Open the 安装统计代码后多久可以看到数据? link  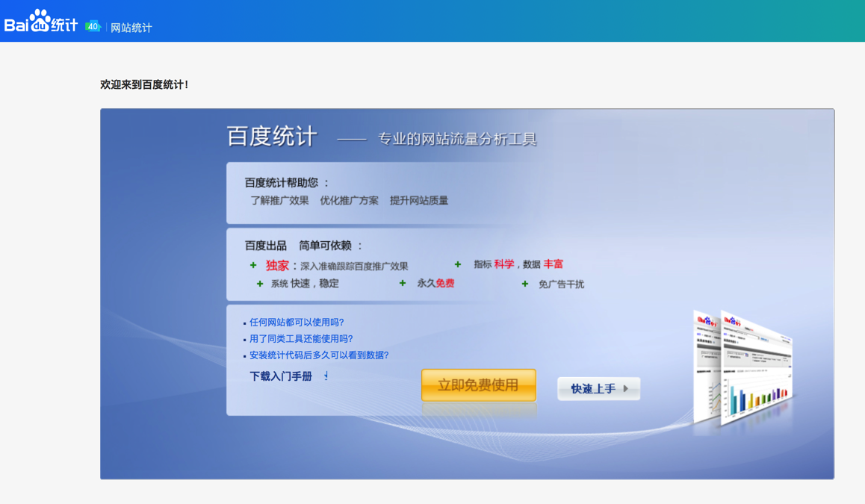(x=319, y=355)
